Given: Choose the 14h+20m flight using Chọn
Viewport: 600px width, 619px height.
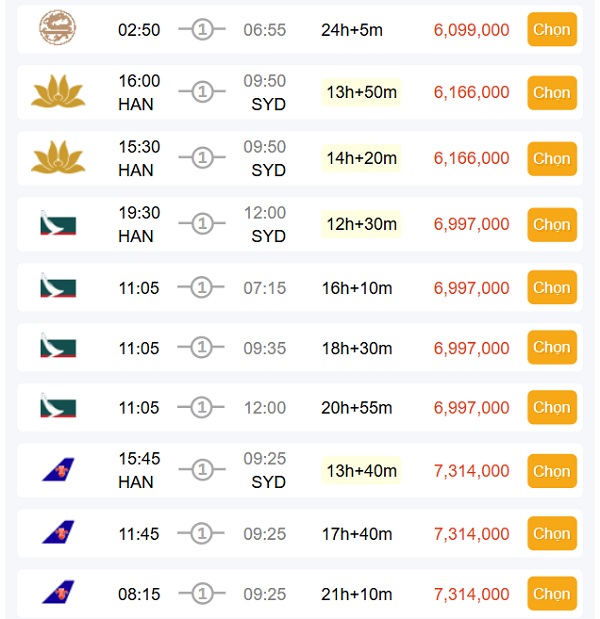Looking at the screenshot, I should click(x=551, y=158).
